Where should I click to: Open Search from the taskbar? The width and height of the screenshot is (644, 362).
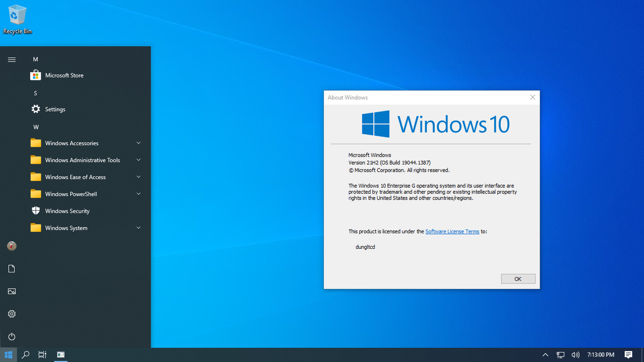click(25, 355)
